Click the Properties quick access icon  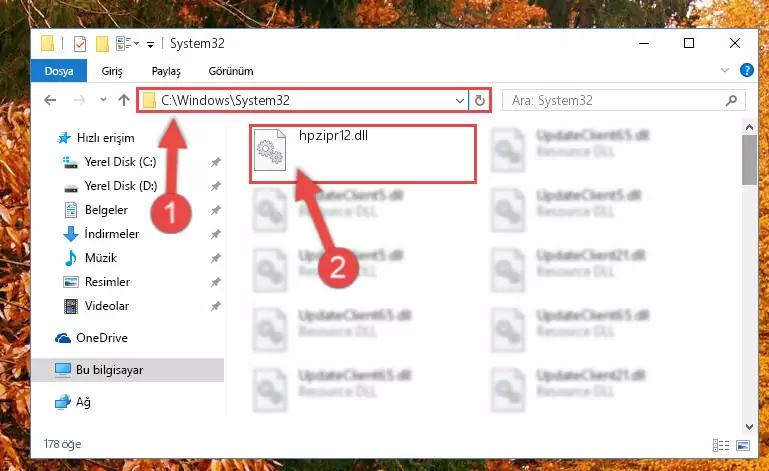click(79, 44)
